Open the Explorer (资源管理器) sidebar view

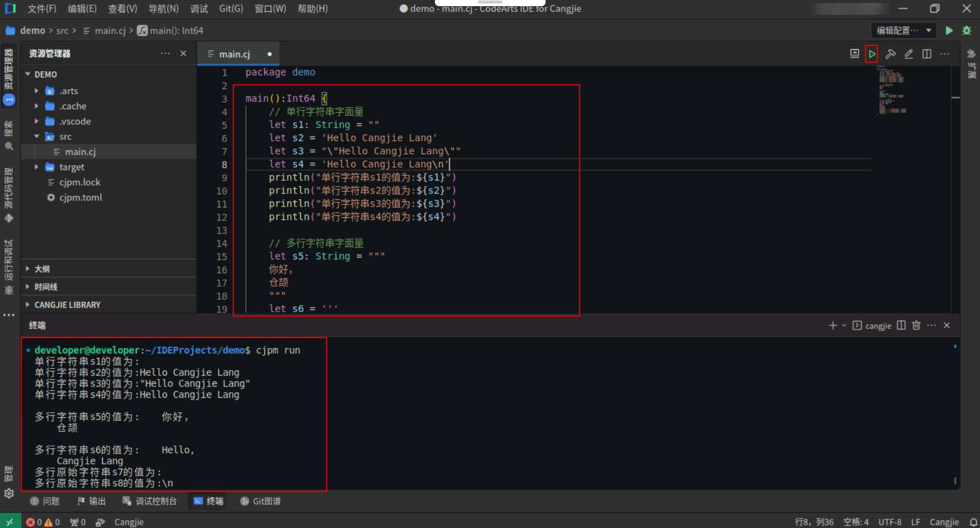[x=9, y=76]
